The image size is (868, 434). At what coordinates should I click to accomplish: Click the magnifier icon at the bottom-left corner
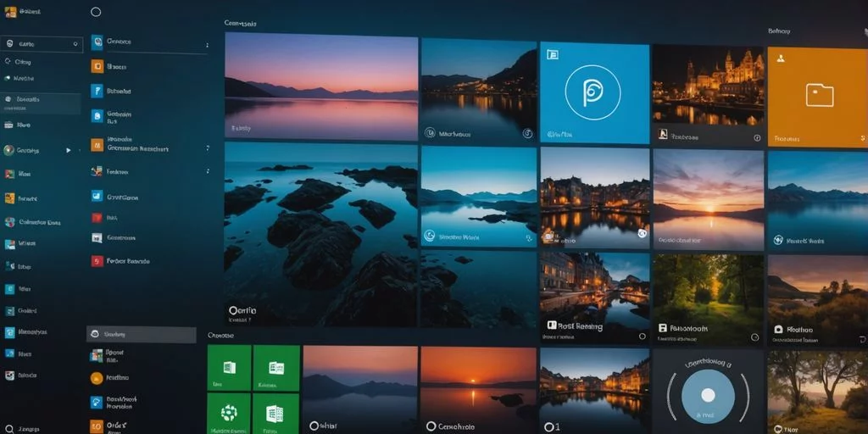coord(8,428)
